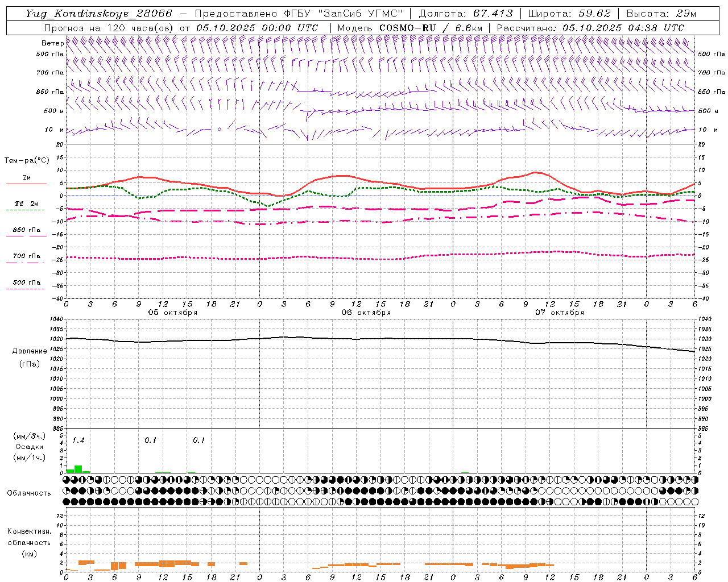
Task: Click the Осадки precipitation label
Action: (30, 447)
